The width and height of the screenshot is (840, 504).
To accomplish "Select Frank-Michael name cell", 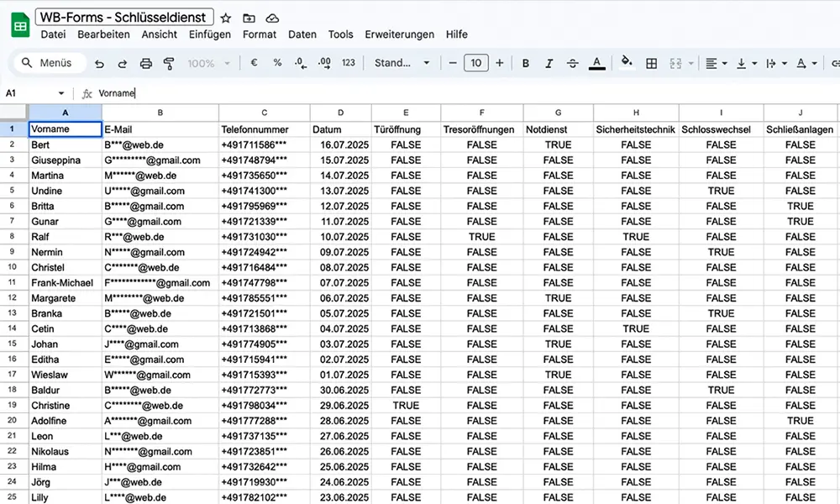I will (x=65, y=283).
